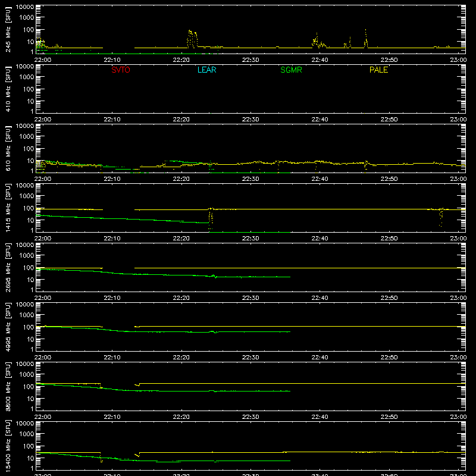Click the yellow dip near 22:58 in 1415 MHz panel

pyautogui.click(x=441, y=217)
